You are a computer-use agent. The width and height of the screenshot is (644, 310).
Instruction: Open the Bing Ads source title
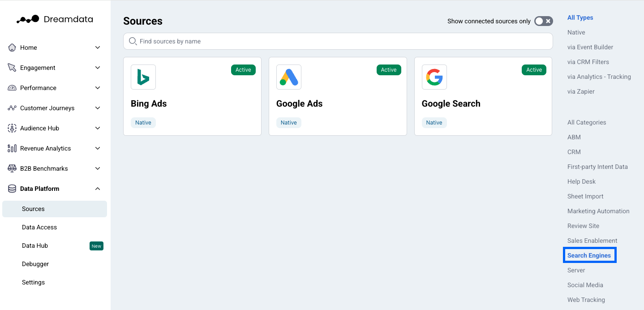pos(149,103)
